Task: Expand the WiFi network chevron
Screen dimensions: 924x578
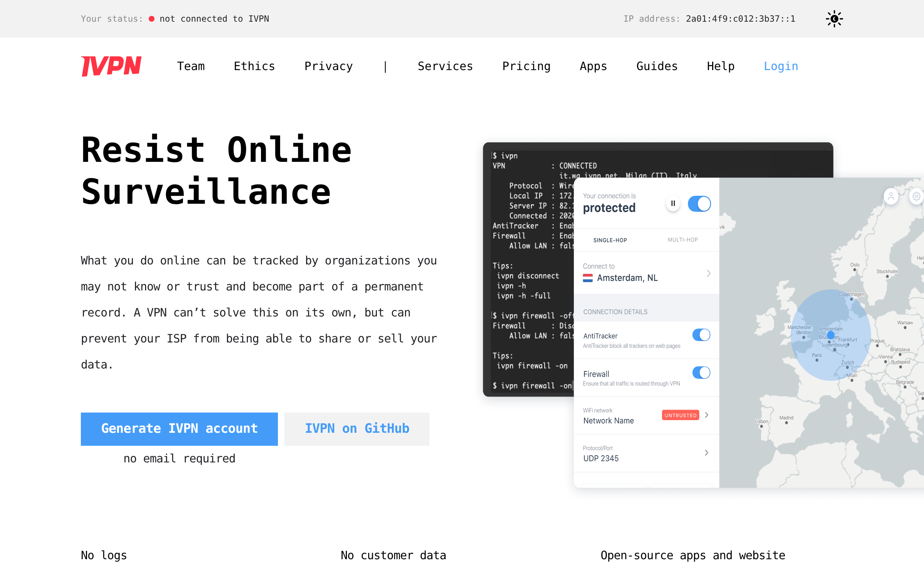Action: (x=707, y=415)
